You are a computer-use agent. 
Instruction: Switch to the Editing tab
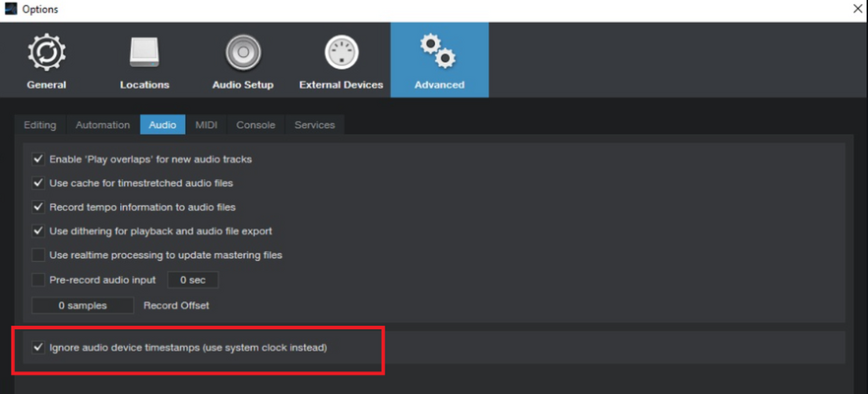point(39,125)
